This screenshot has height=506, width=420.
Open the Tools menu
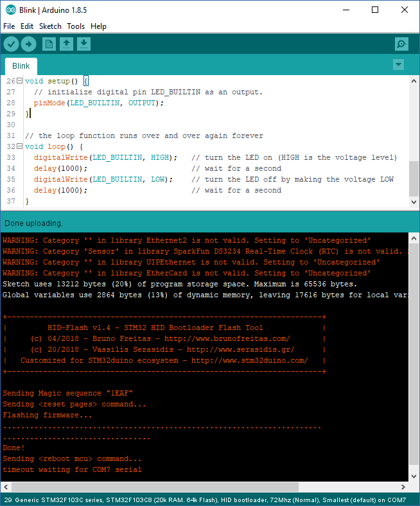point(76,26)
